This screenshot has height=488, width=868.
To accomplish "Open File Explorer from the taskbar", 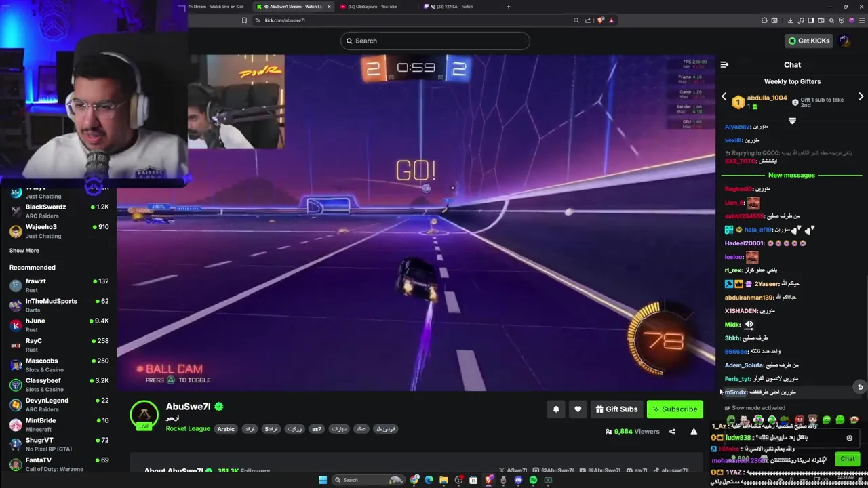I will 443,480.
